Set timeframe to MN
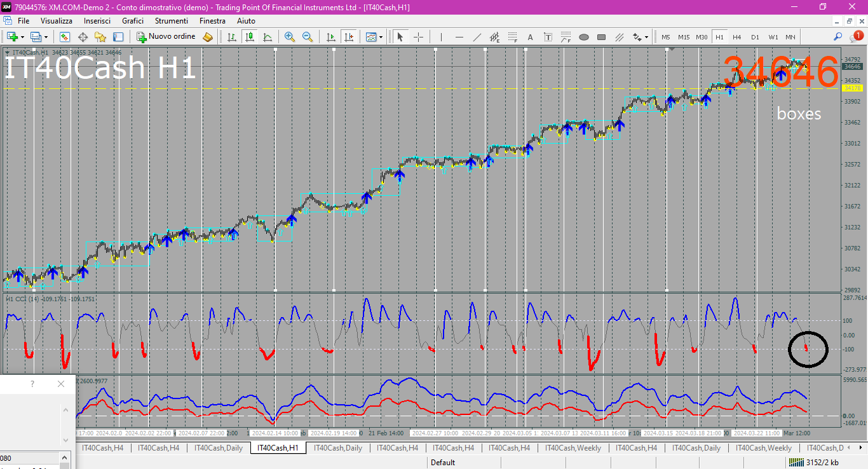The image size is (868, 469). click(790, 37)
